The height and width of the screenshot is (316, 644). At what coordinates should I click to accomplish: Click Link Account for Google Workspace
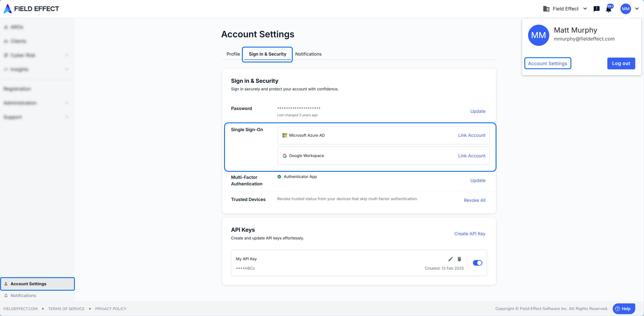(x=472, y=156)
